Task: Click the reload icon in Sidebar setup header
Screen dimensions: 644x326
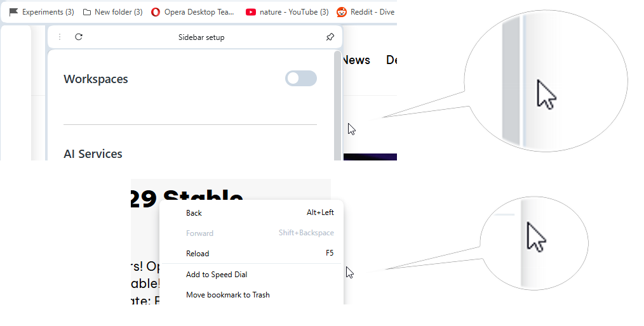Action: pyautogui.click(x=79, y=37)
